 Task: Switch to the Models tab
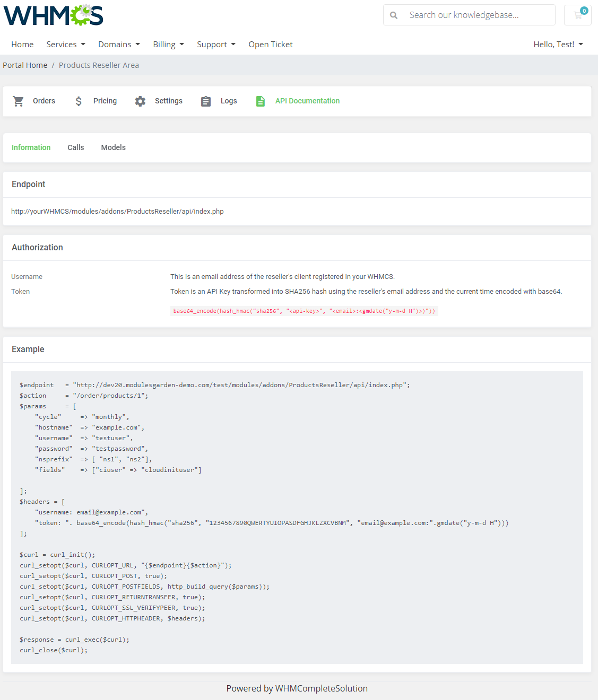click(x=114, y=147)
